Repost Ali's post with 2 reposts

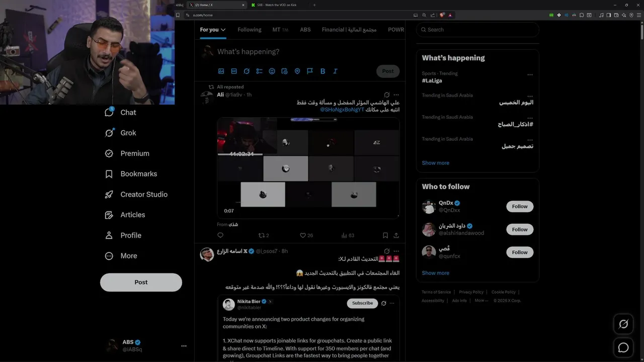(264, 235)
